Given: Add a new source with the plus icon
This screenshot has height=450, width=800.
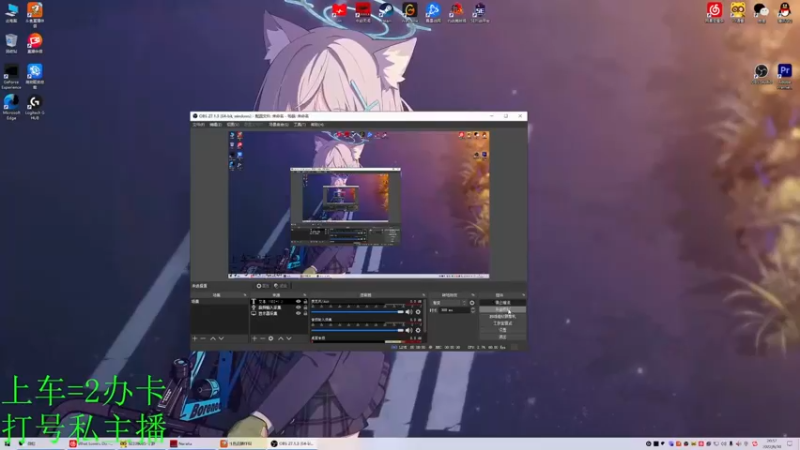Looking at the screenshot, I should tap(254, 338).
